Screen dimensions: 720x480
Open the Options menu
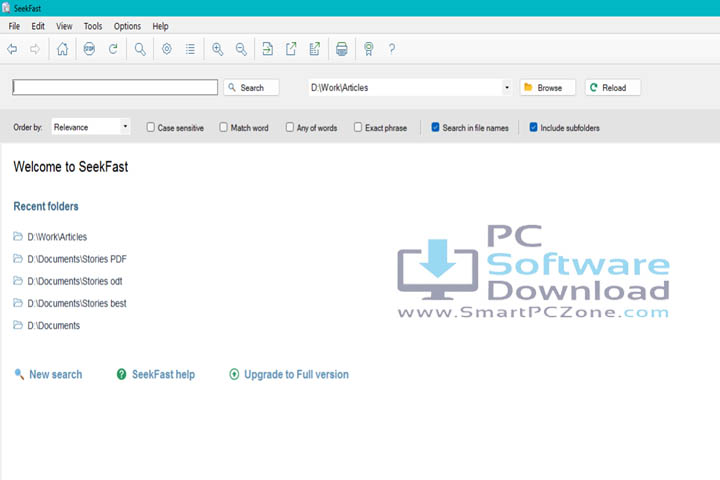(127, 26)
